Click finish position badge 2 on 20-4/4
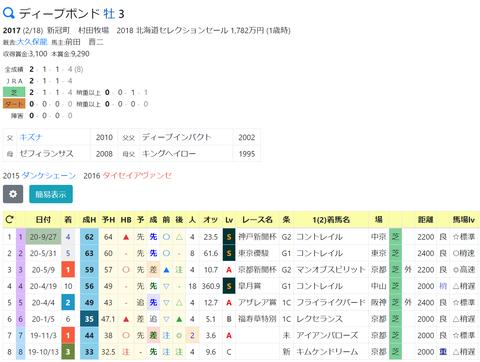 (x=68, y=302)
